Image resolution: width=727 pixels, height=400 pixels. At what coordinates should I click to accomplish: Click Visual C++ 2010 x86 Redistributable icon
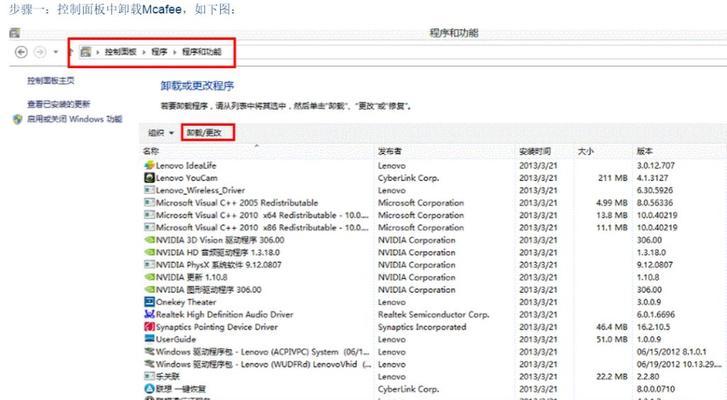149,227
